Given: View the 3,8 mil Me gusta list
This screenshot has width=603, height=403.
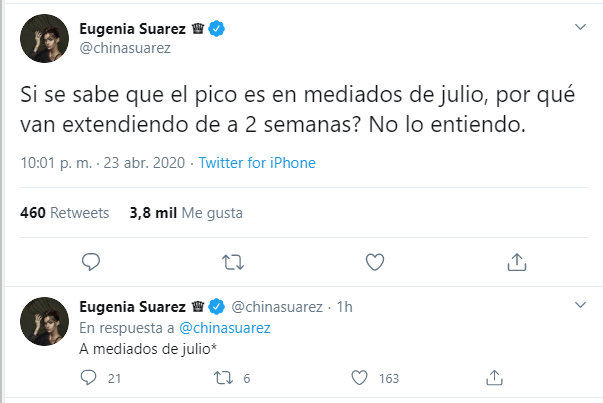Looking at the screenshot, I should 186,213.
